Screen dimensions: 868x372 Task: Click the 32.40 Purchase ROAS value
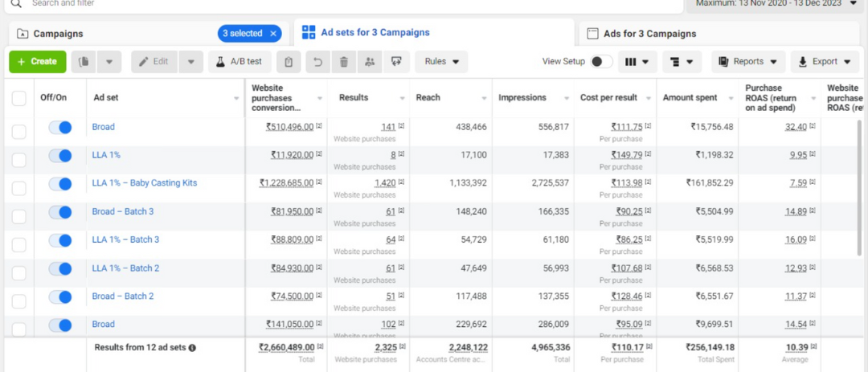click(x=796, y=127)
